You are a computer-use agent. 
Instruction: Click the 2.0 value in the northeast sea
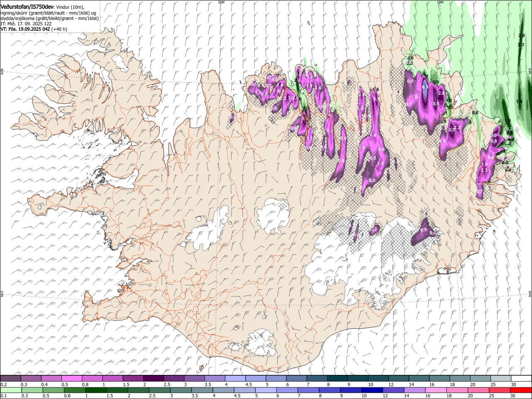[x=522, y=36]
